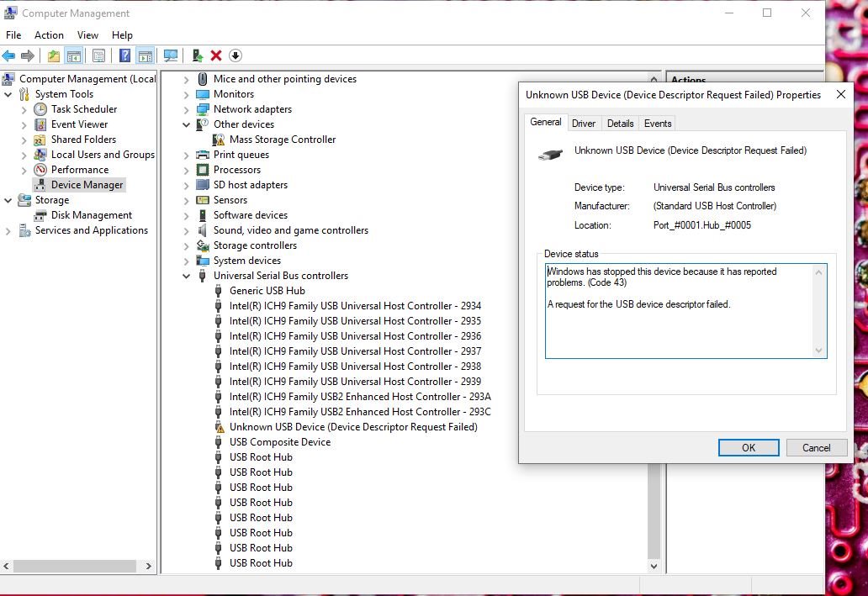
Task: Click the console tree right scroll arrow
Action: point(148,566)
